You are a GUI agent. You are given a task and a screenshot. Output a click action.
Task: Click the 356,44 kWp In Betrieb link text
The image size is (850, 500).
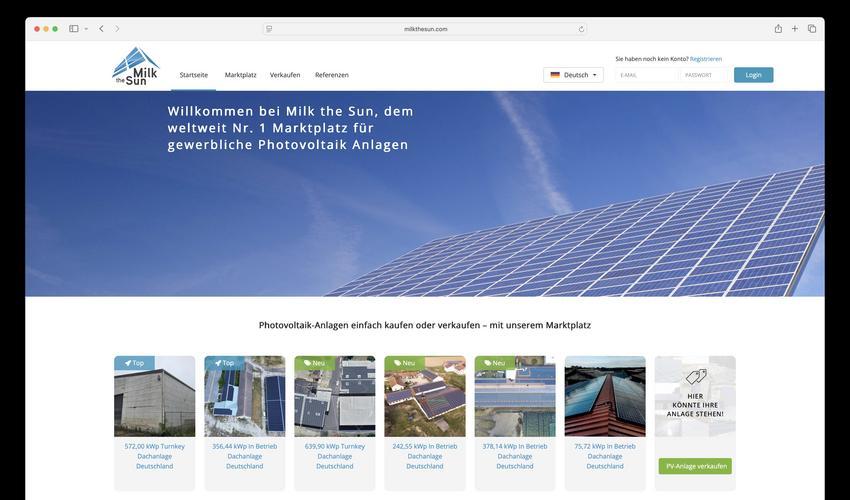coord(244,446)
